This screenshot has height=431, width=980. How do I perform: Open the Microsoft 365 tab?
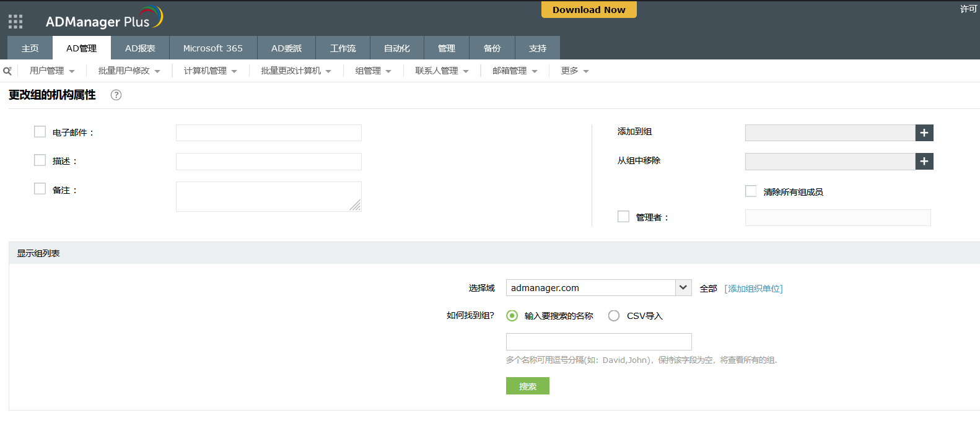pyautogui.click(x=212, y=48)
